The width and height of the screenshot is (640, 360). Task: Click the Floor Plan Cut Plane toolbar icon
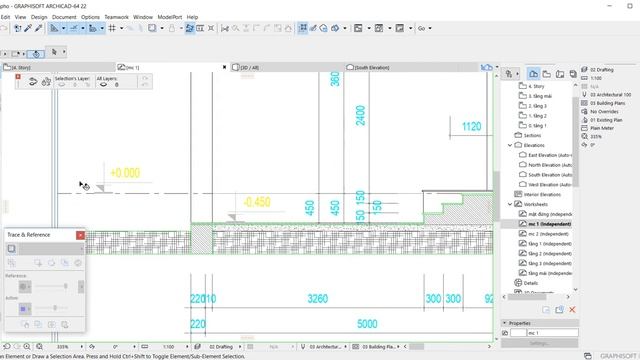tap(358, 28)
